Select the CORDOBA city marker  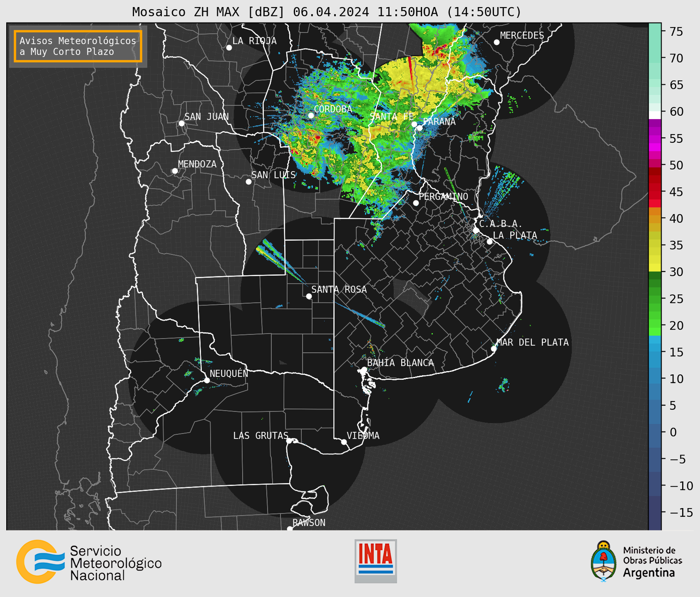tap(311, 115)
